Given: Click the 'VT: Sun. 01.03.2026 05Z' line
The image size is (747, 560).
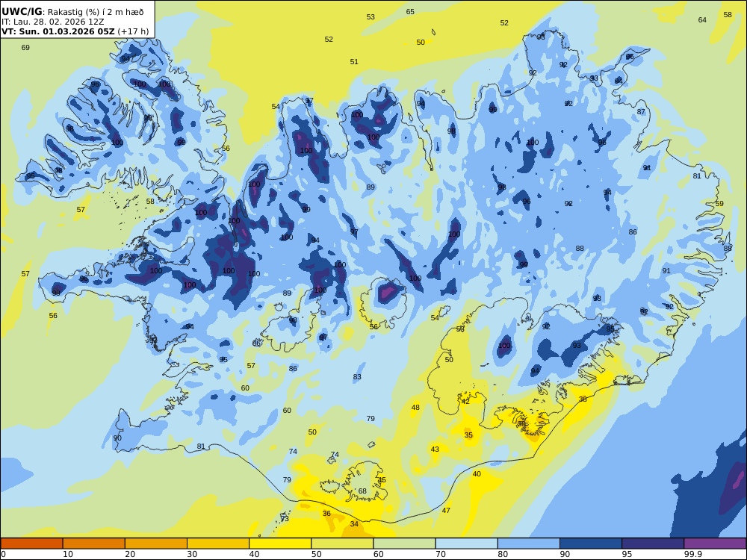Looking at the screenshot, I should pyautogui.click(x=58, y=31).
